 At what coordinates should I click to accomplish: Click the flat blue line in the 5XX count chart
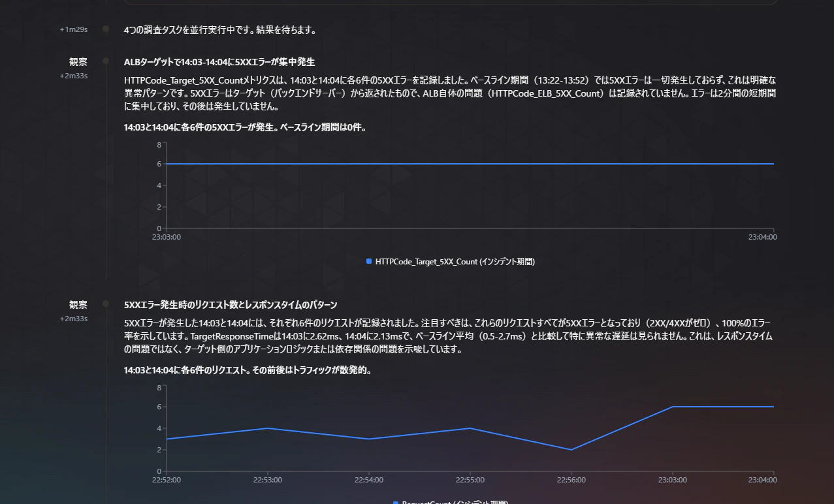(470, 164)
